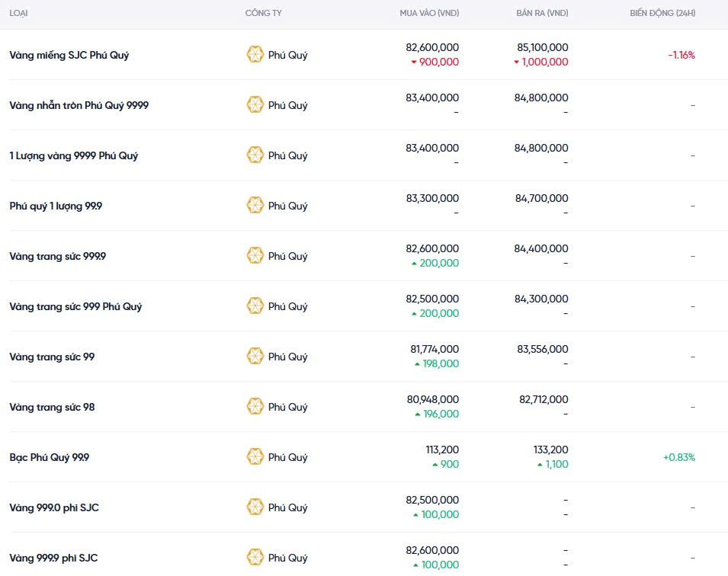Click company logo in Vàng trang sức 98 row
This screenshot has height=576, width=728.
[255, 407]
